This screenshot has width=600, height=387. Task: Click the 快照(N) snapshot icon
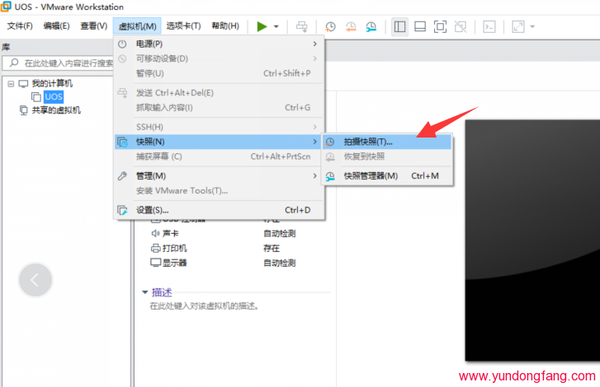[122, 142]
